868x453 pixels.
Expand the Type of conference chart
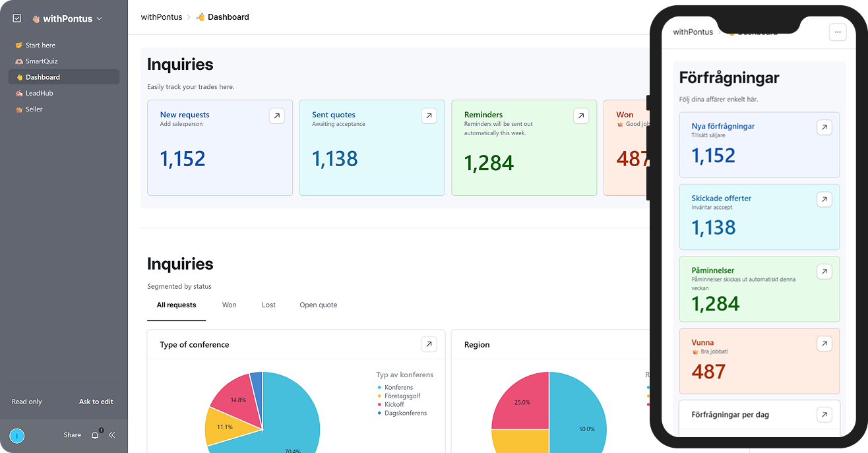tap(429, 344)
